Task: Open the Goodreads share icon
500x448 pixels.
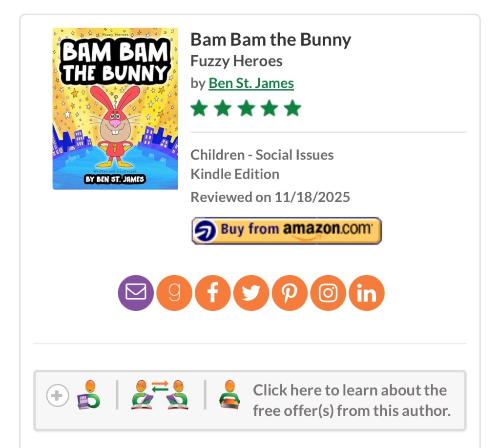Action: (174, 293)
